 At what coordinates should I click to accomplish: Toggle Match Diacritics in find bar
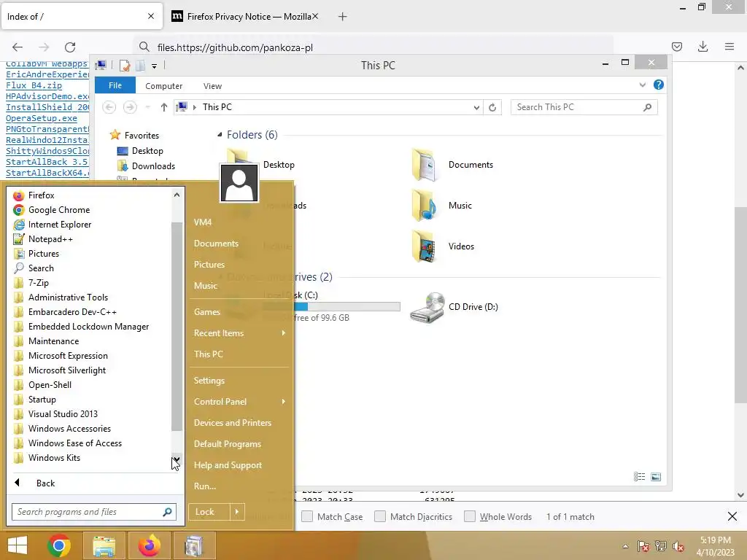pos(380,517)
